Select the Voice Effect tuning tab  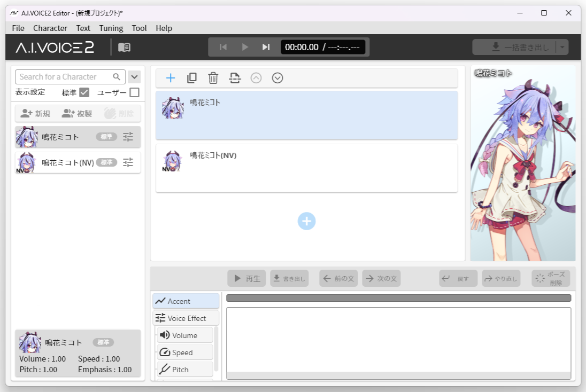click(x=186, y=318)
